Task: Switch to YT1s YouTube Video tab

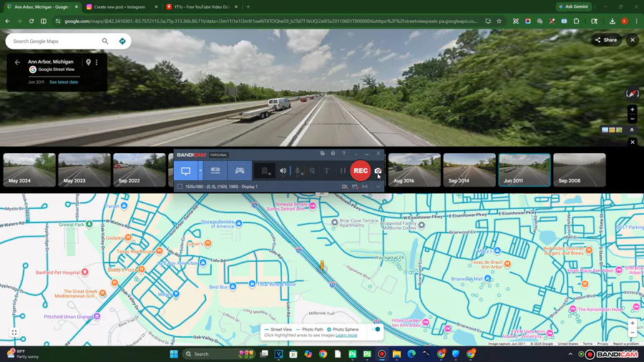Action: [201, 7]
